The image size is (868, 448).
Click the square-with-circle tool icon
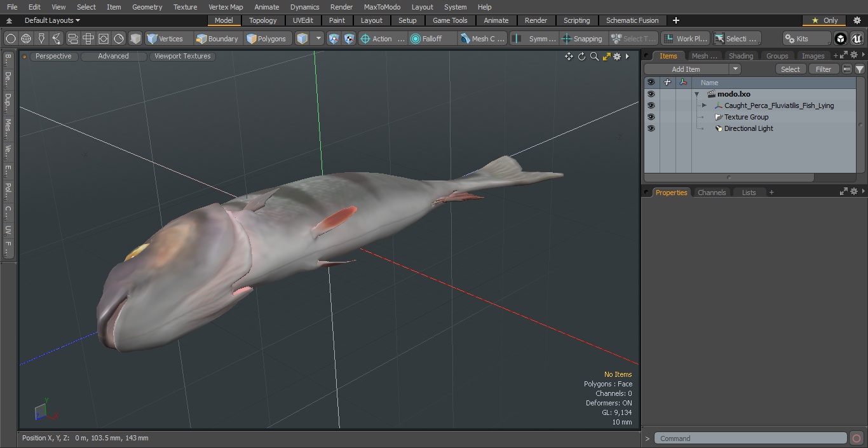[104, 39]
